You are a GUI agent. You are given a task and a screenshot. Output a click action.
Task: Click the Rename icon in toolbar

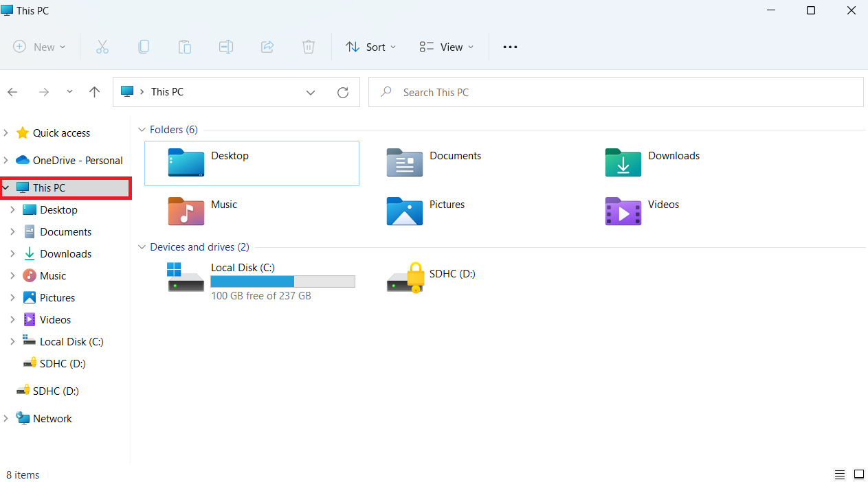(x=226, y=47)
